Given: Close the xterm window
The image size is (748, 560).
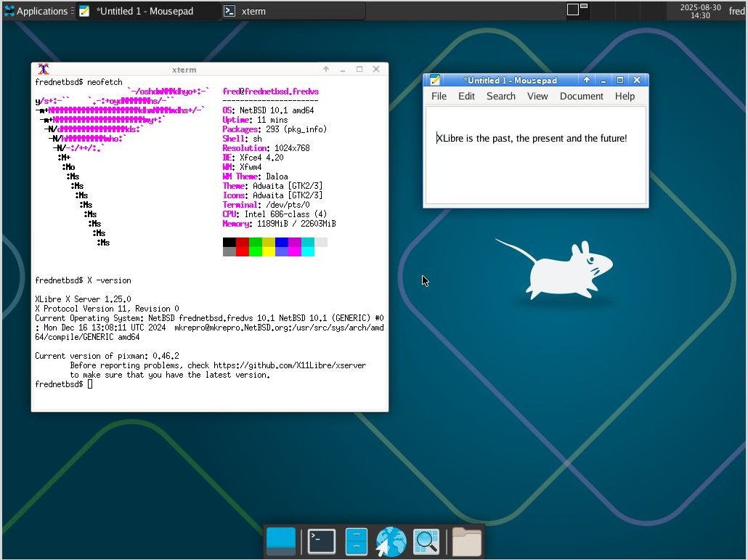Looking at the screenshot, I should tap(376, 69).
